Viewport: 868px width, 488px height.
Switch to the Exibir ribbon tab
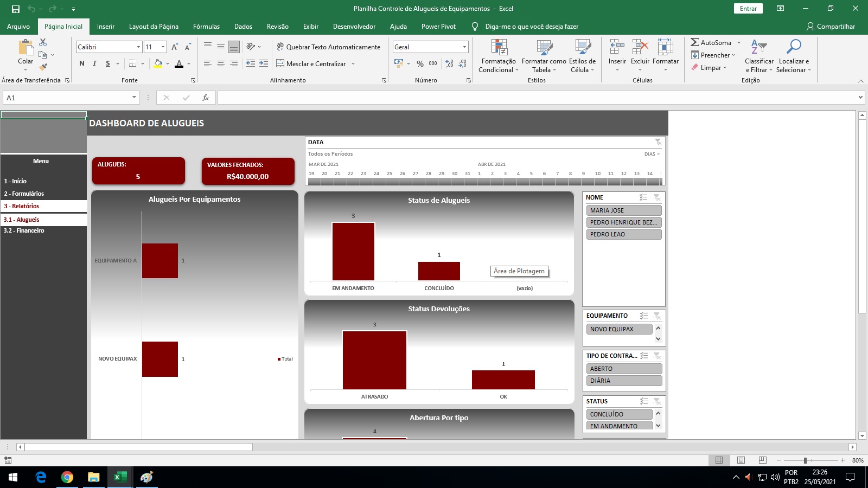311,27
